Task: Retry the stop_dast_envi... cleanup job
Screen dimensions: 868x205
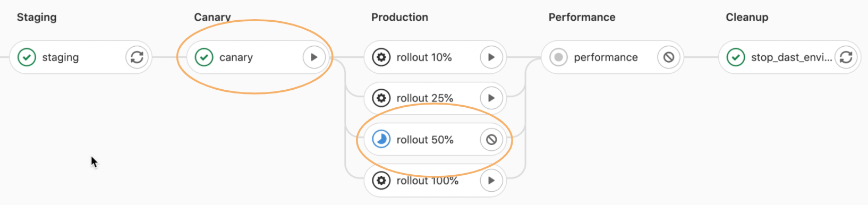Action: tap(846, 57)
